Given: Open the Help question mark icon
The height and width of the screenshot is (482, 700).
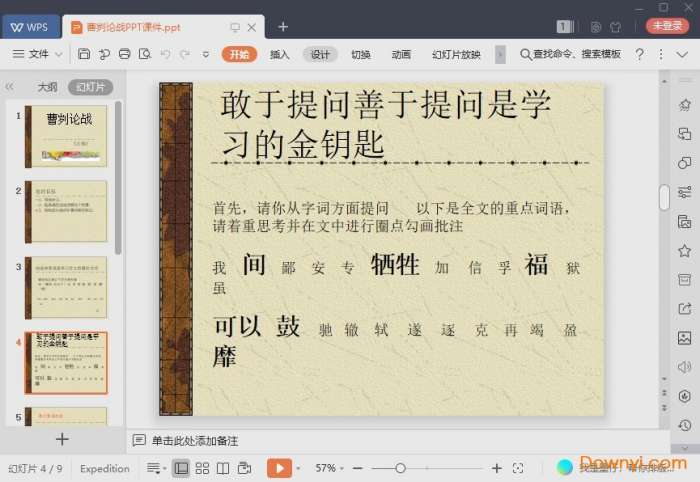Looking at the screenshot, I should pos(639,54).
